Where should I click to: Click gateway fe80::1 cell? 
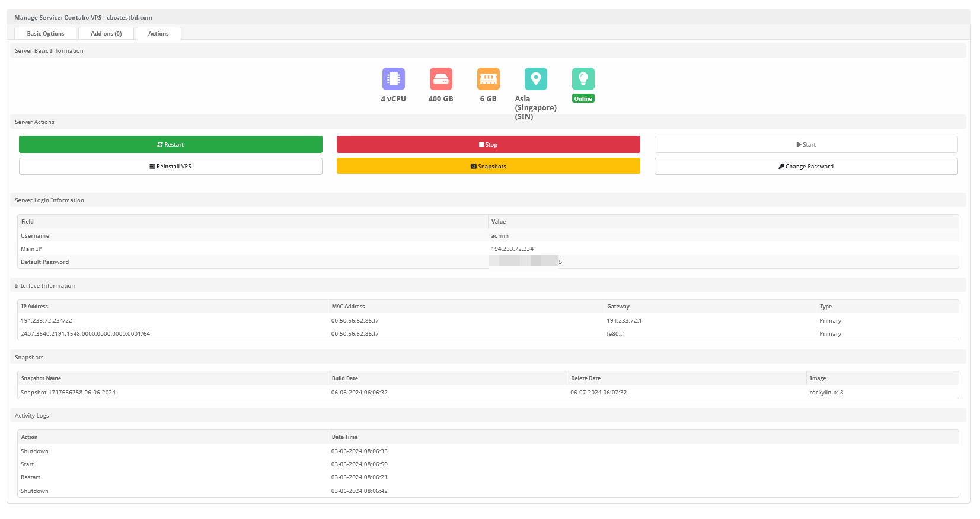[615, 334]
